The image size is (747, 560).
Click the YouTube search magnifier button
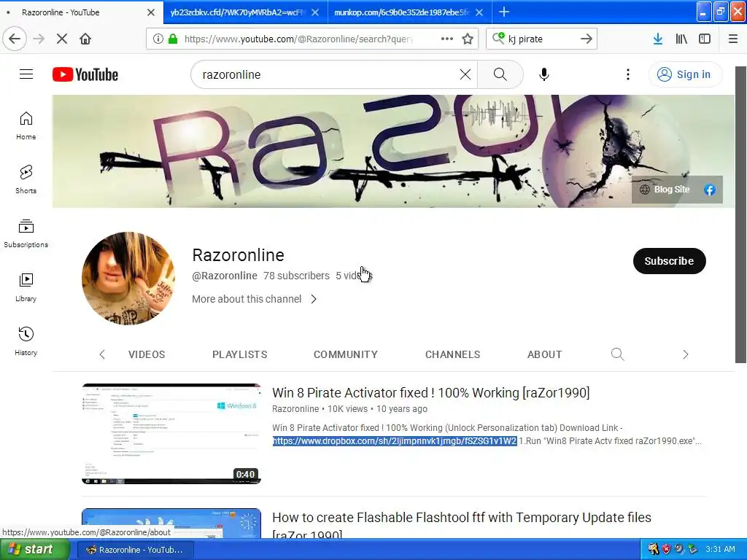pyautogui.click(x=500, y=74)
